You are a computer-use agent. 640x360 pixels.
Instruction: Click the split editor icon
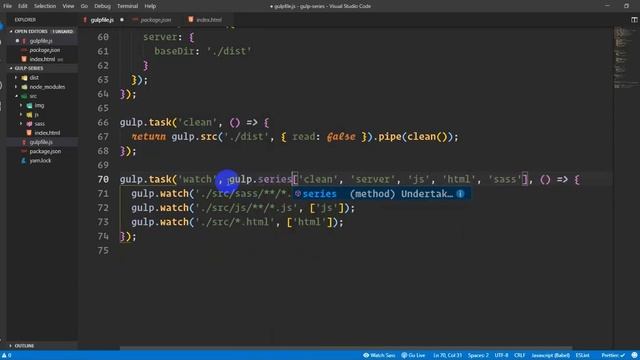tap(634, 20)
